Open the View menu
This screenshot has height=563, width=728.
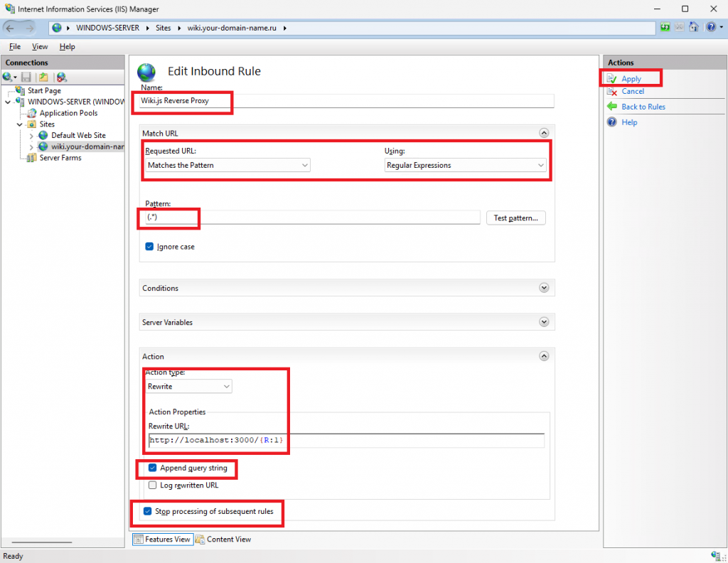click(x=40, y=46)
